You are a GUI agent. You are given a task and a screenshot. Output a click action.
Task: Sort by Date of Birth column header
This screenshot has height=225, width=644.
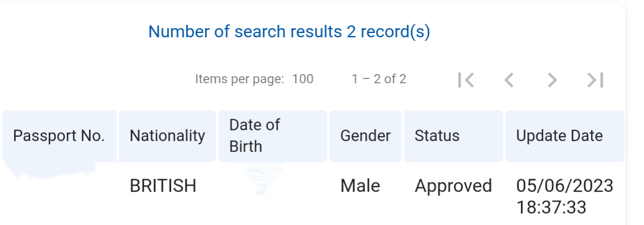point(272,136)
